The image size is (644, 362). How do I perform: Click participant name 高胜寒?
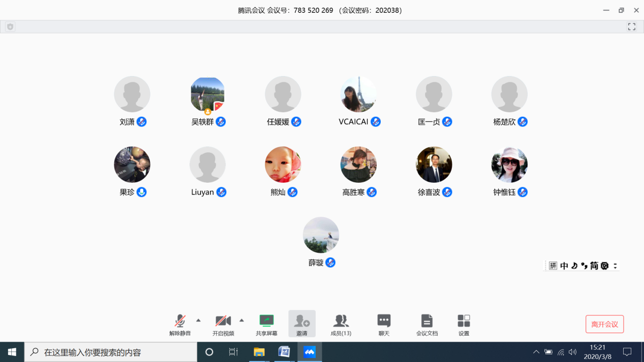[x=353, y=192]
